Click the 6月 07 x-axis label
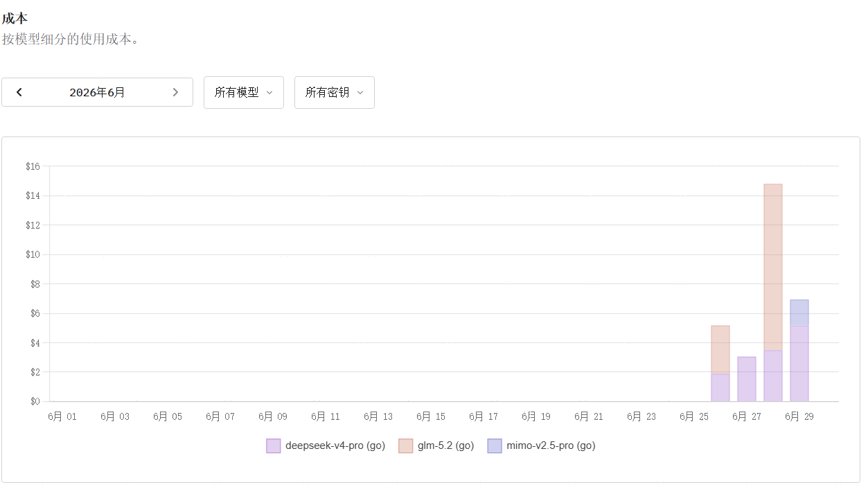 (x=220, y=416)
